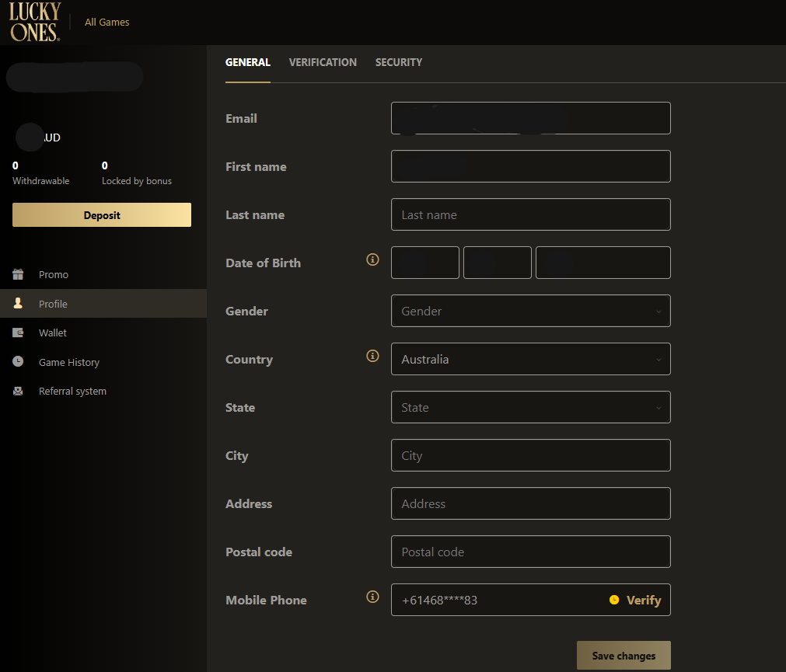The image size is (786, 672).
Task: Open Referral system via its sidebar icon
Action: 17,391
